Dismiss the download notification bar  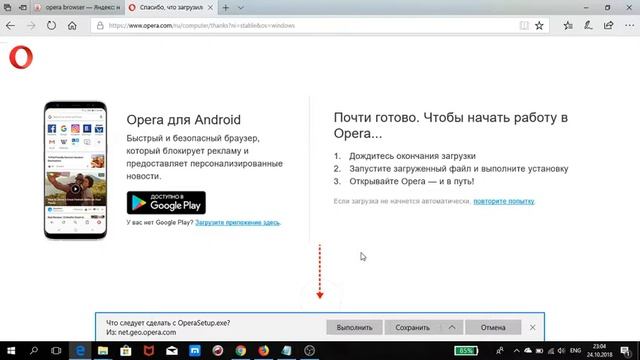533,327
